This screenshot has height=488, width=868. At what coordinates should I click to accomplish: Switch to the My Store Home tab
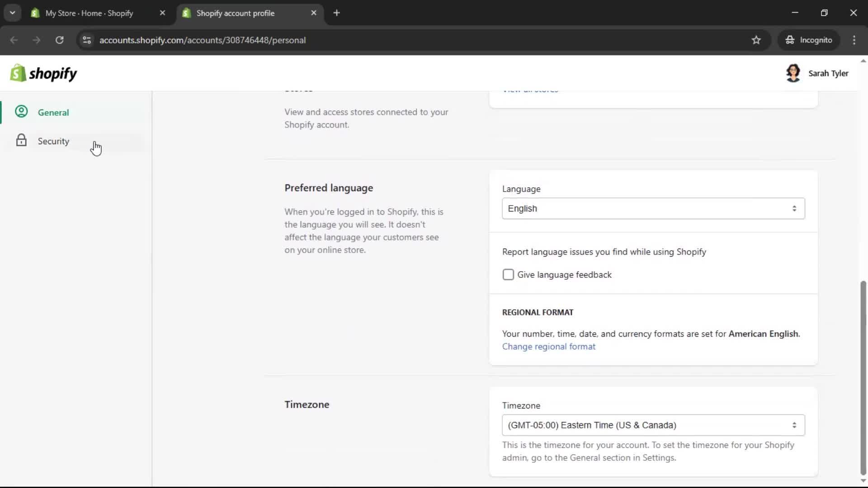90,13
